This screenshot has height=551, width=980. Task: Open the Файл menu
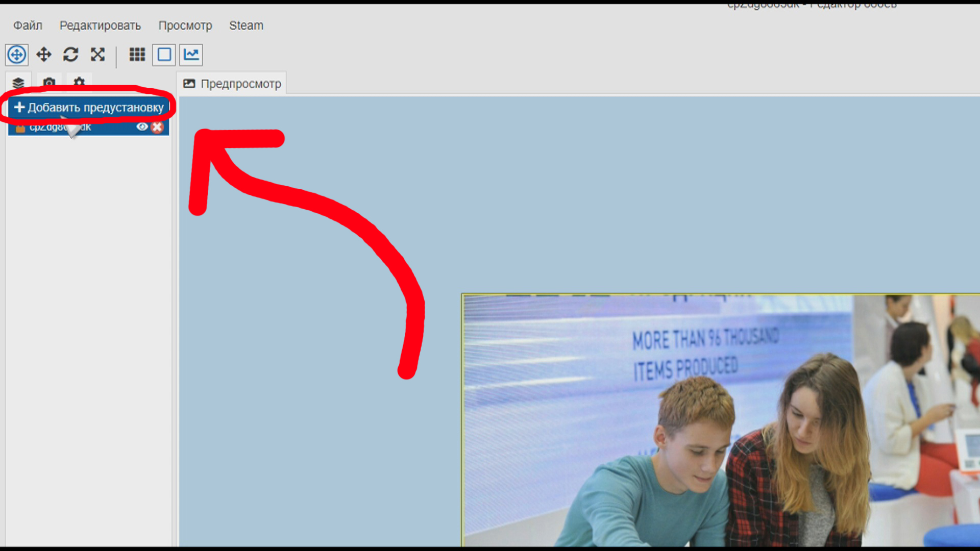click(x=28, y=26)
